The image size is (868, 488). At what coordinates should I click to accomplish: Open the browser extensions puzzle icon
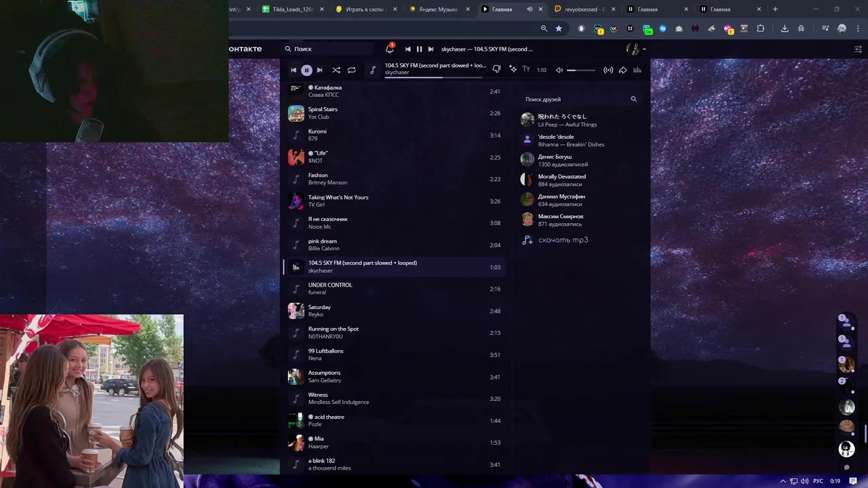pos(760,28)
